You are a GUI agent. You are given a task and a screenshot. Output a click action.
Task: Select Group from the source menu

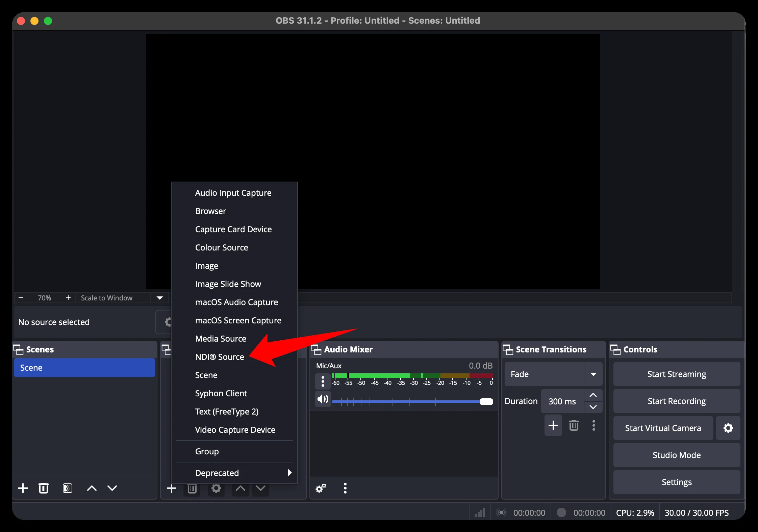[234, 451]
